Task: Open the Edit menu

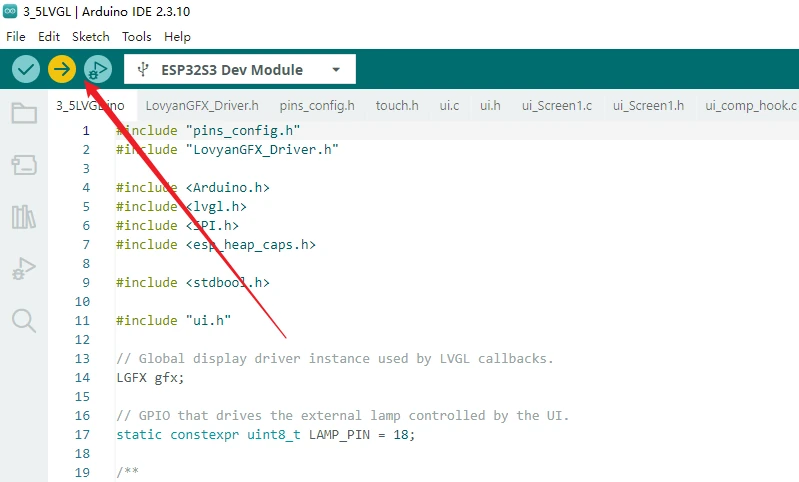Action: 49,37
